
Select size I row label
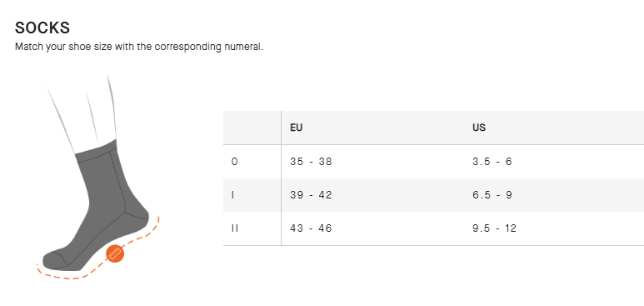[x=233, y=195]
